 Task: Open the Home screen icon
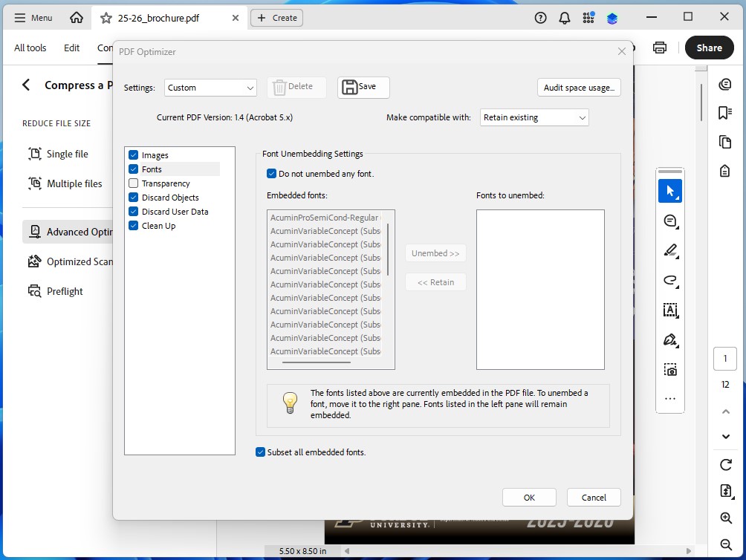click(x=76, y=18)
